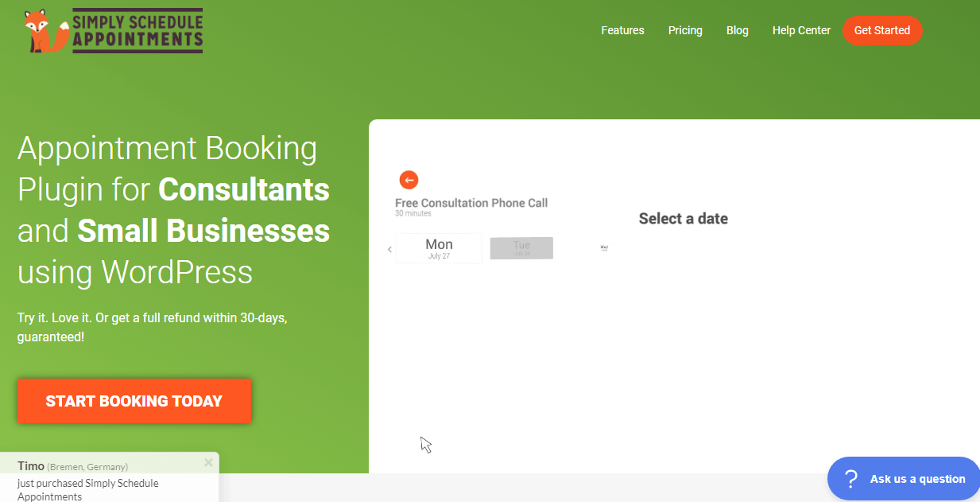Click the Appointment Booking Plugin headline
Image resolution: width=980 pixels, height=502 pixels.
pos(173,210)
